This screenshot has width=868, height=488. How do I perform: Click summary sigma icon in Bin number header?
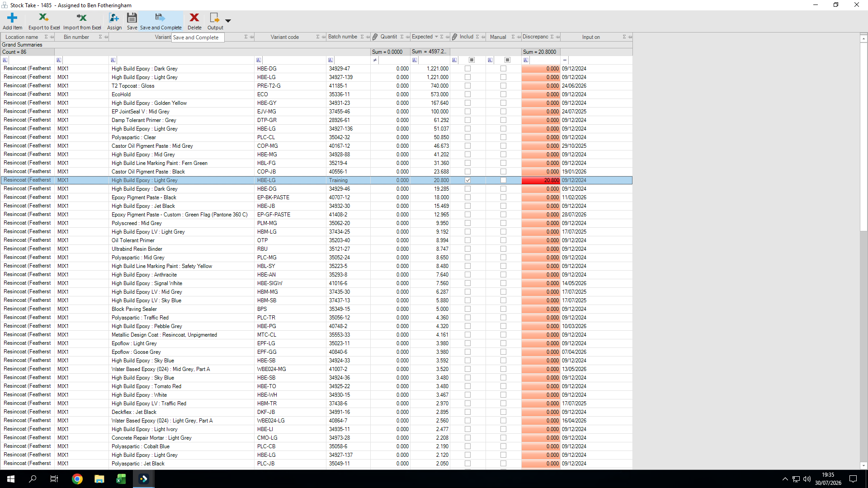click(x=100, y=37)
